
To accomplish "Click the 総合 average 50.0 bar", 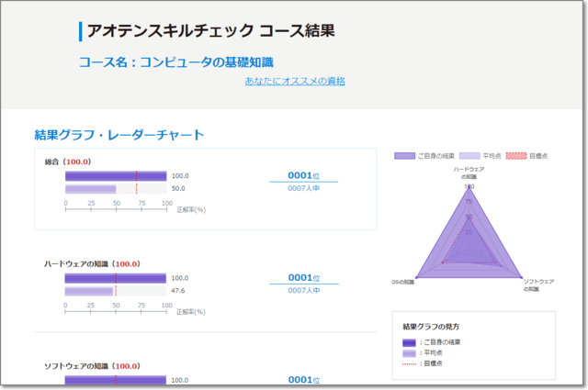I will [x=90, y=189].
